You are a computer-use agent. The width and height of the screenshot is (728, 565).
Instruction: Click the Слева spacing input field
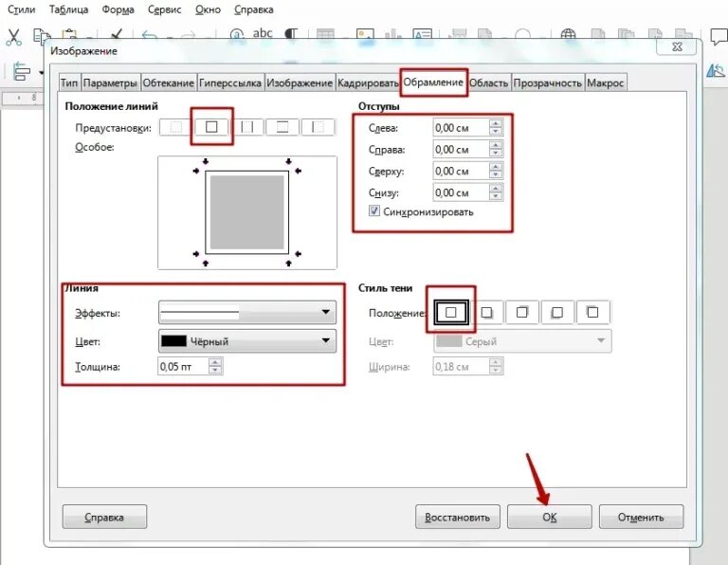point(461,128)
